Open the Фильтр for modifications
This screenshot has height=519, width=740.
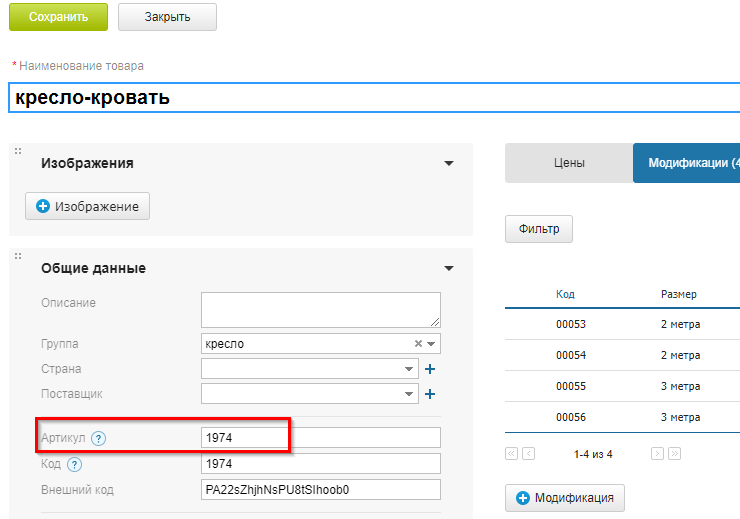(x=539, y=228)
